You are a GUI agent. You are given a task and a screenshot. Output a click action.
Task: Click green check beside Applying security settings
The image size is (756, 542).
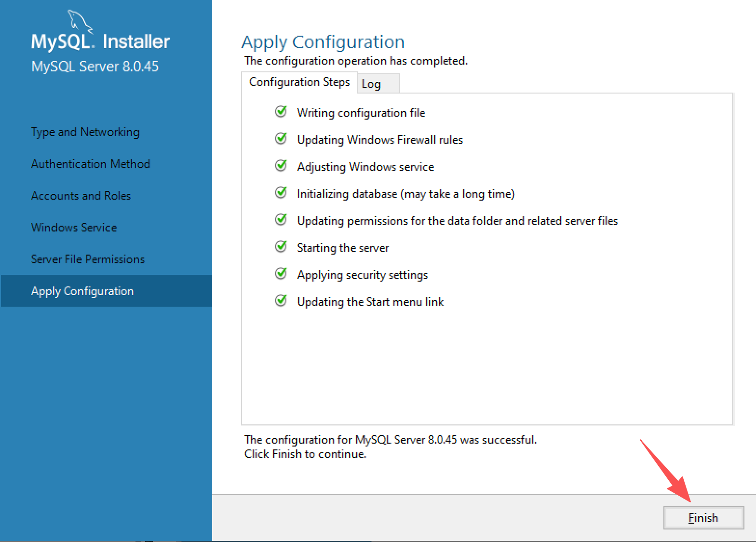(x=281, y=274)
